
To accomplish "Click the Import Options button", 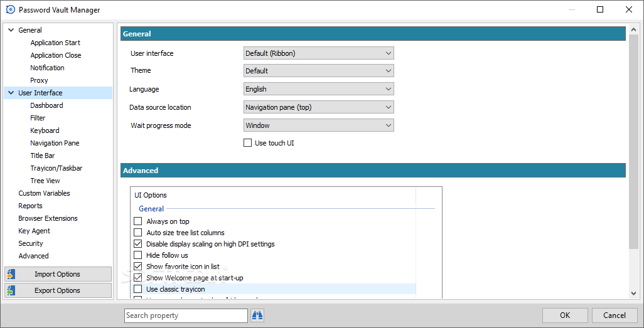I will pyautogui.click(x=58, y=274).
